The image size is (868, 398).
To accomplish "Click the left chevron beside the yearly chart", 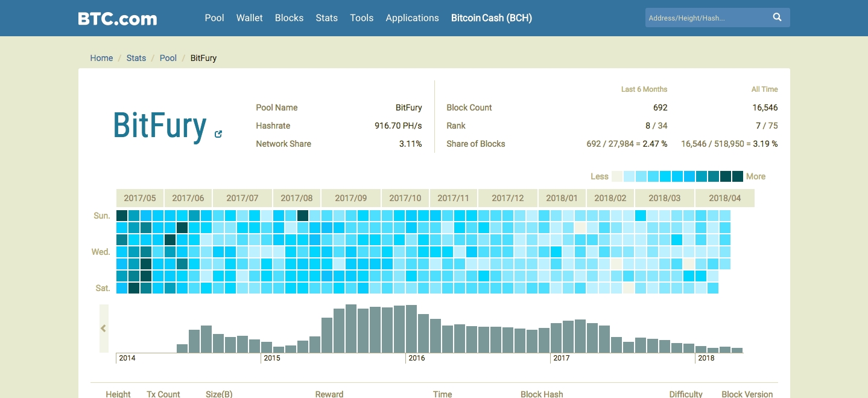I will click(104, 329).
